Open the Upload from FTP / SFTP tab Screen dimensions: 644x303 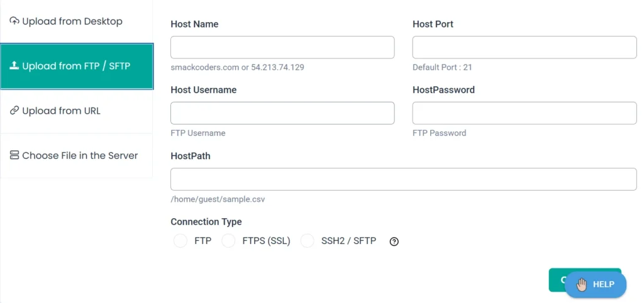coord(76,66)
